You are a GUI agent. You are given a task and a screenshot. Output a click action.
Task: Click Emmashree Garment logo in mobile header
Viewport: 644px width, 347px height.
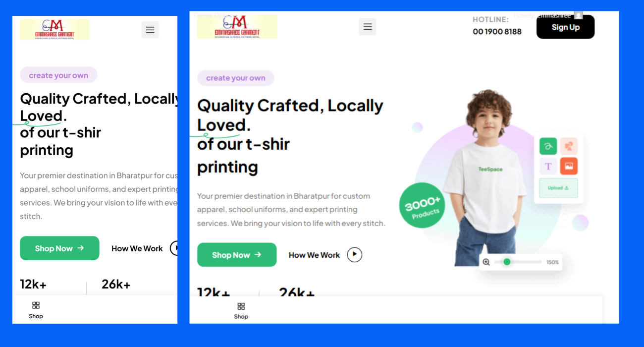(54, 29)
